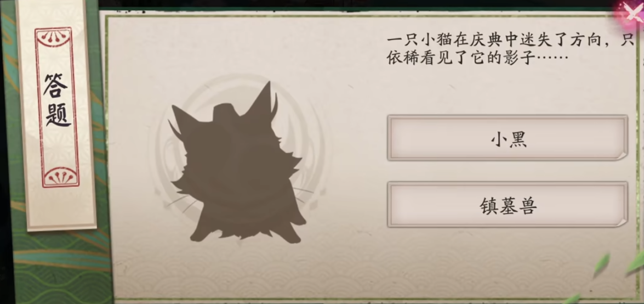Tap the folded corner of the 小黑 option
The width and height of the screenshot is (644, 304).
click(621, 154)
